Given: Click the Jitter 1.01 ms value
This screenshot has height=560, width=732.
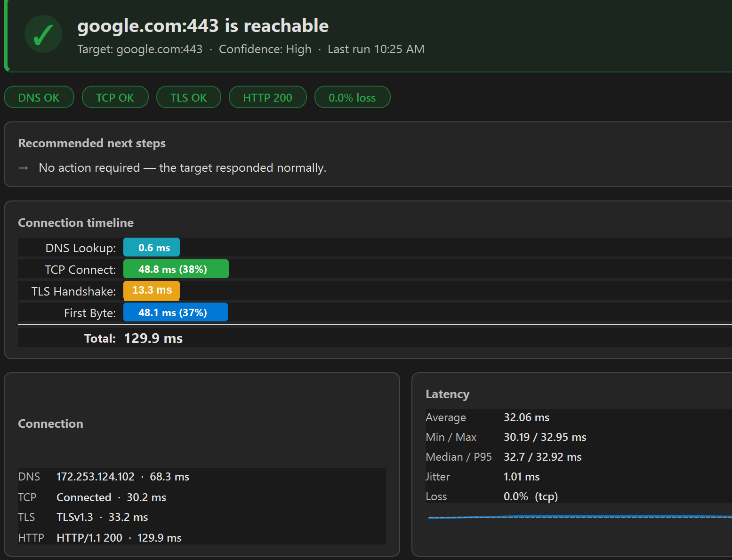Looking at the screenshot, I should pyautogui.click(x=522, y=477).
